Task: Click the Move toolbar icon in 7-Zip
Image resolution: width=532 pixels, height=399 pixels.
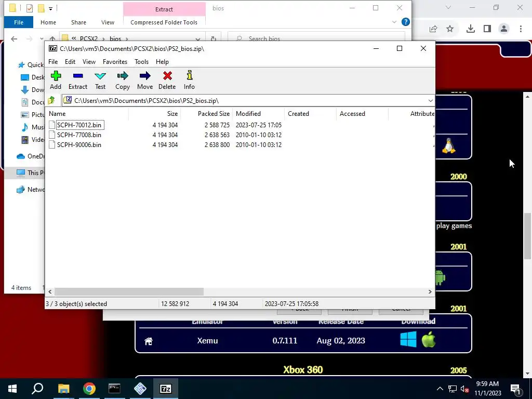Action: [145, 81]
